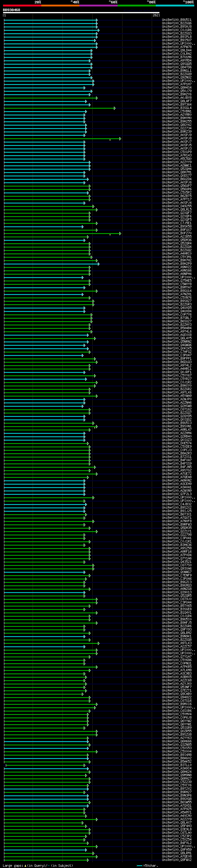Viewport: 197px width, 868px height.
Task: Select the UniRef100_B7SBL7 label
Action: click(x=176, y=318)
